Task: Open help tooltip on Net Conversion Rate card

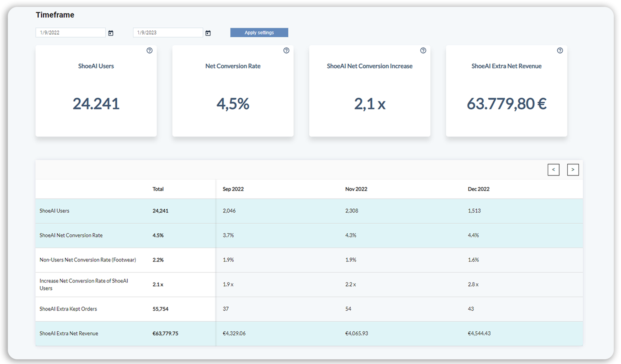Action: [x=286, y=50]
